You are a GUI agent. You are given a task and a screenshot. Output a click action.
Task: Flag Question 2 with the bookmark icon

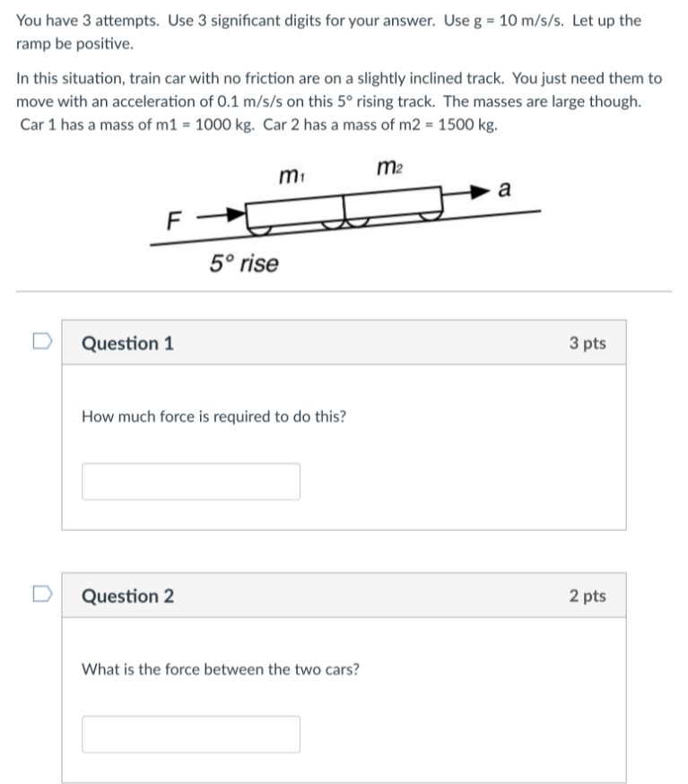pyautogui.click(x=39, y=594)
